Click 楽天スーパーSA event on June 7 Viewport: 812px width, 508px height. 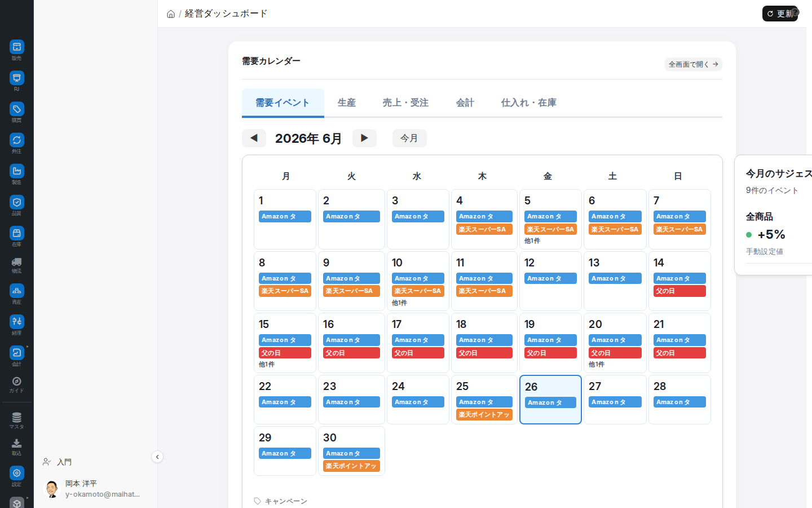click(679, 229)
